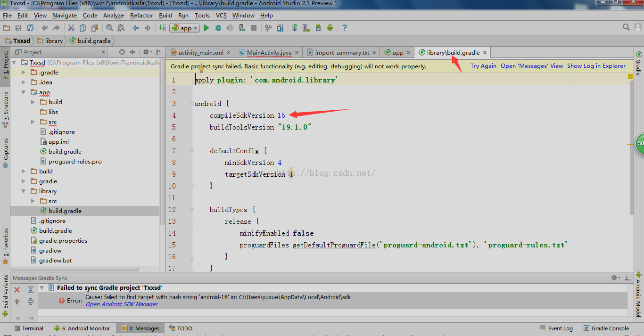Click the Make Project icon

tap(162, 28)
